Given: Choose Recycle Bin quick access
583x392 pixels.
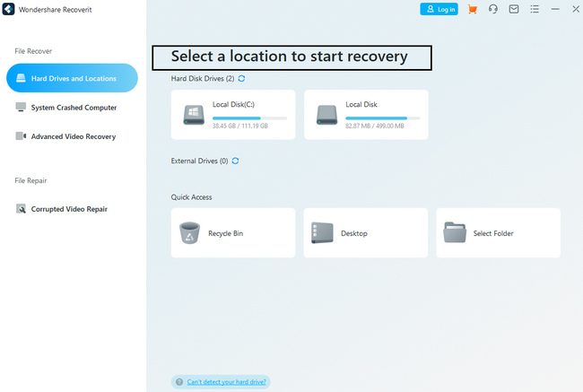Looking at the screenshot, I should tap(233, 233).
